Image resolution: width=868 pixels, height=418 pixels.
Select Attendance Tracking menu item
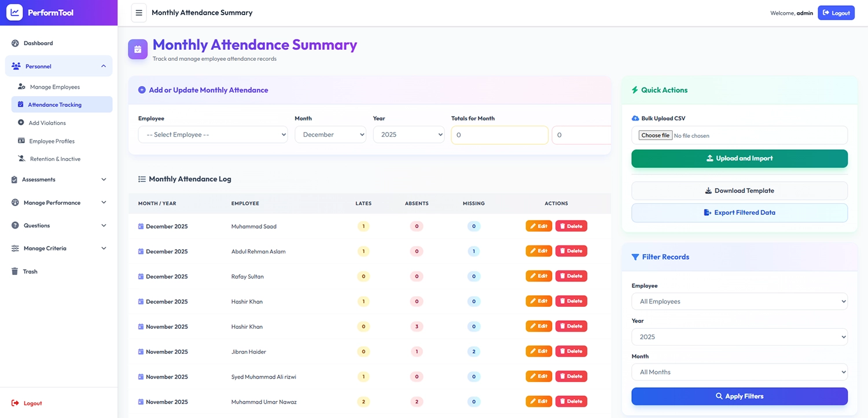62,105
